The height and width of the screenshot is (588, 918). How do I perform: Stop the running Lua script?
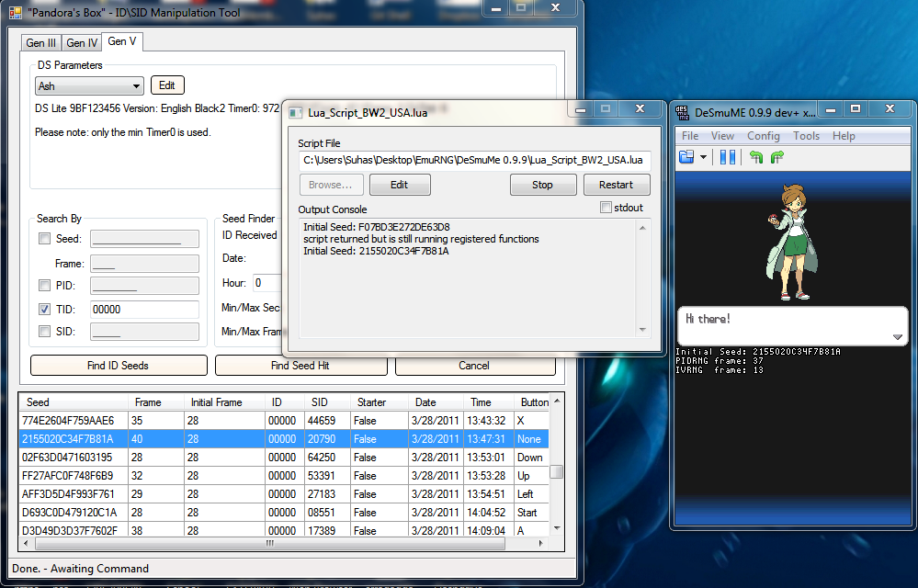coord(543,185)
